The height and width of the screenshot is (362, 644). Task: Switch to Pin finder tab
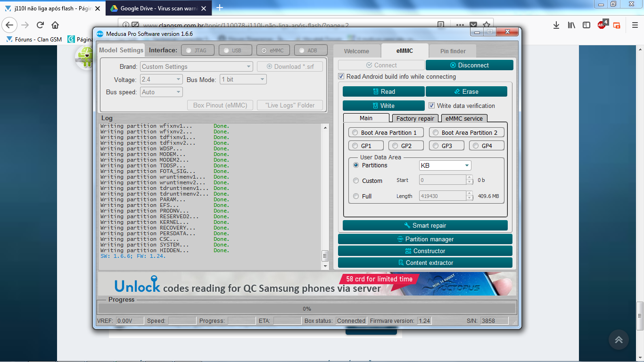[x=453, y=51]
